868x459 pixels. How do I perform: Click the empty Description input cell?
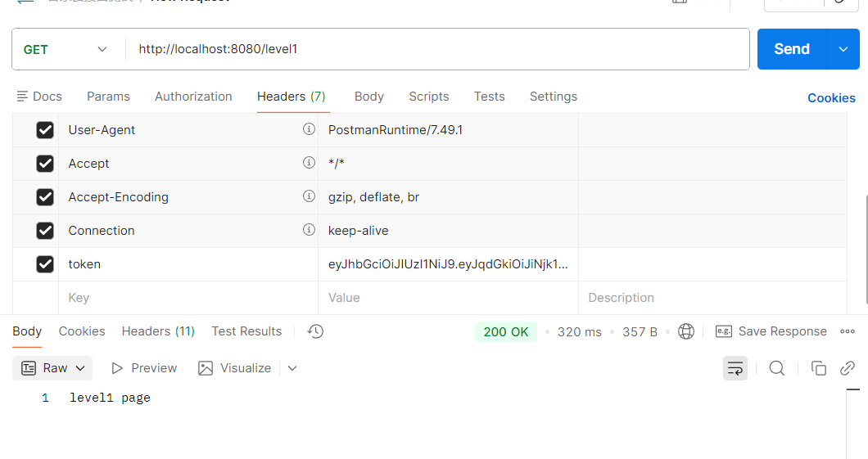(712, 298)
